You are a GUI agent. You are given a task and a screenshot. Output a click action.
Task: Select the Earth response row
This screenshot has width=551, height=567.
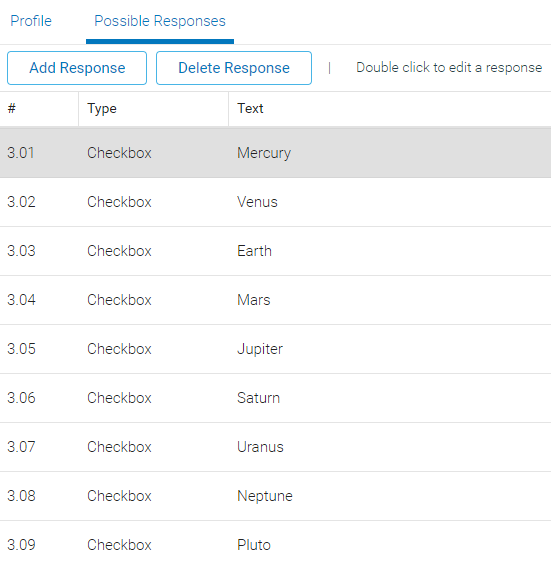[x=276, y=251]
